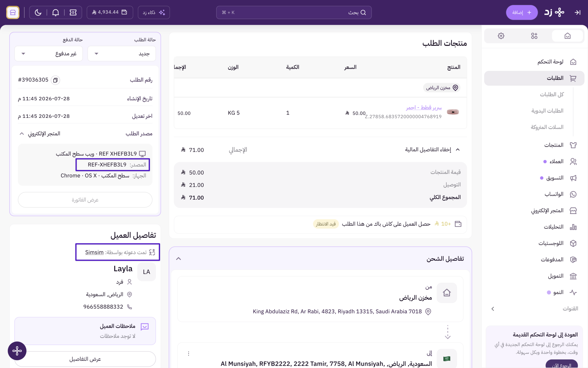
Task: Open التمويل financing menu
Action: (534, 276)
